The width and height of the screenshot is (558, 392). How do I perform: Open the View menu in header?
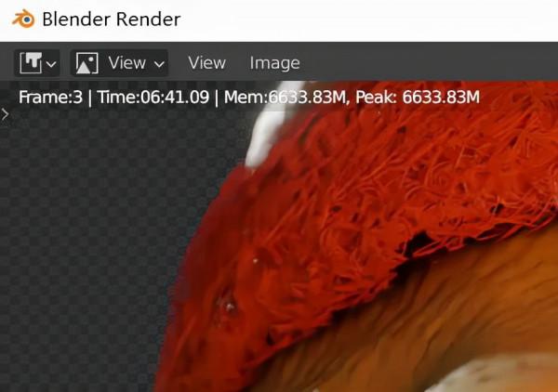point(206,63)
